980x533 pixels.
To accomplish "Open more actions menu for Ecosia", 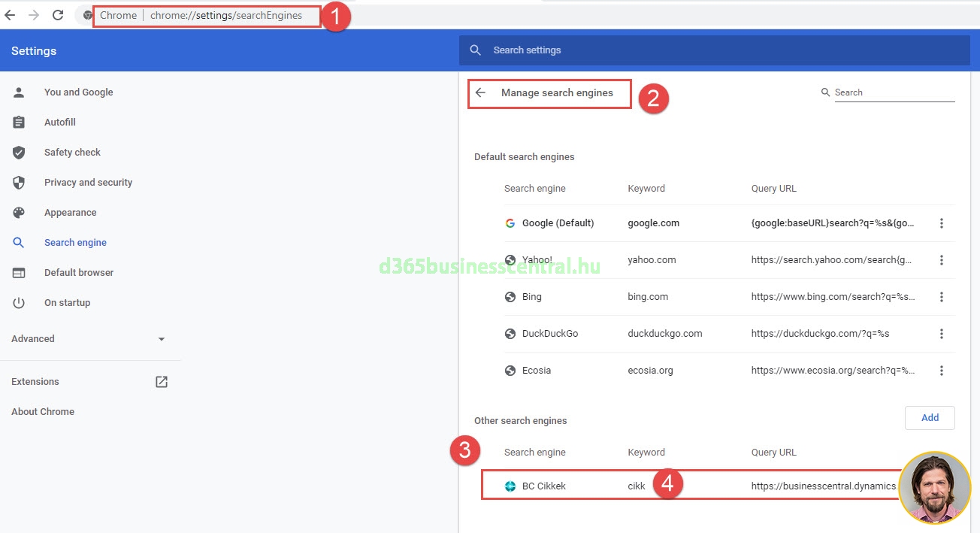I will (941, 371).
